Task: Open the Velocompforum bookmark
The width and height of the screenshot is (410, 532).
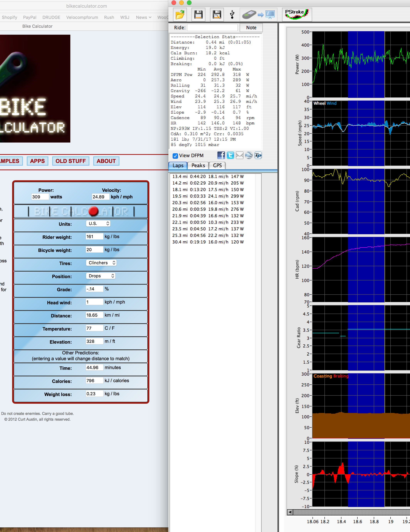Action: coord(82,17)
